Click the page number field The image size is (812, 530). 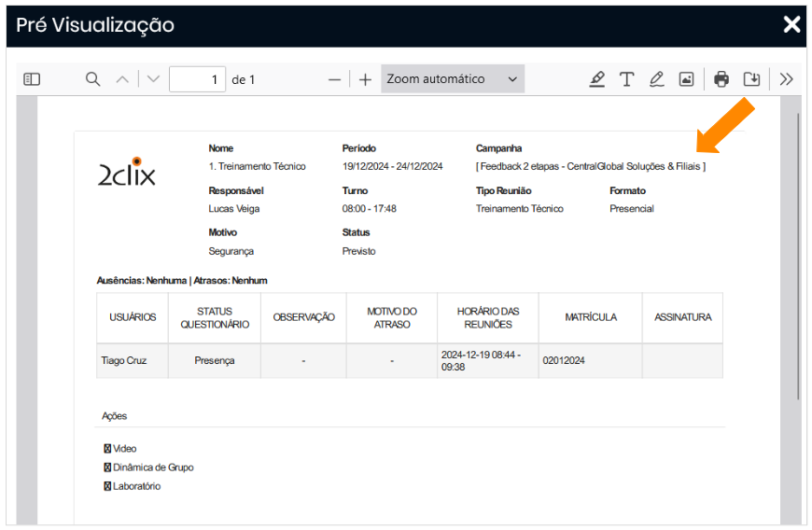[197, 79]
